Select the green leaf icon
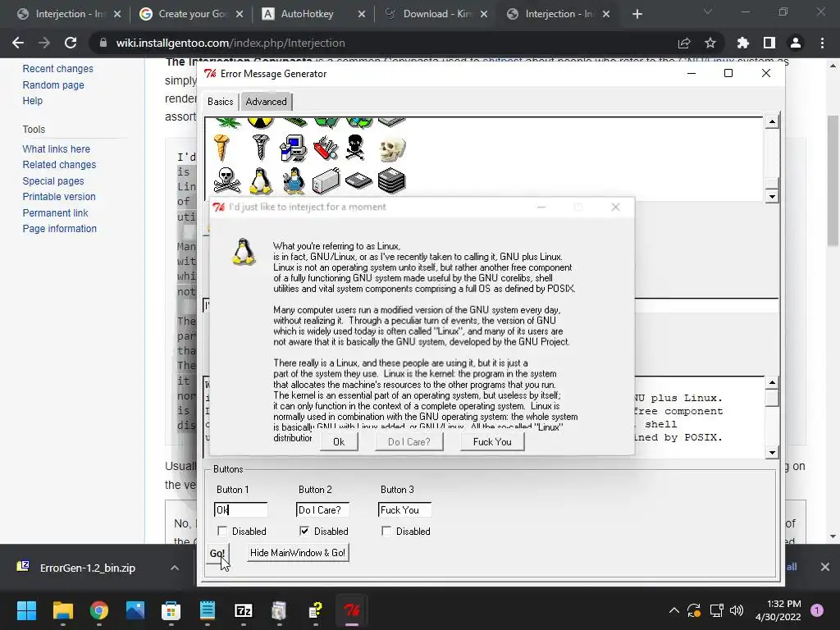This screenshot has width=840, height=630. coord(226,123)
